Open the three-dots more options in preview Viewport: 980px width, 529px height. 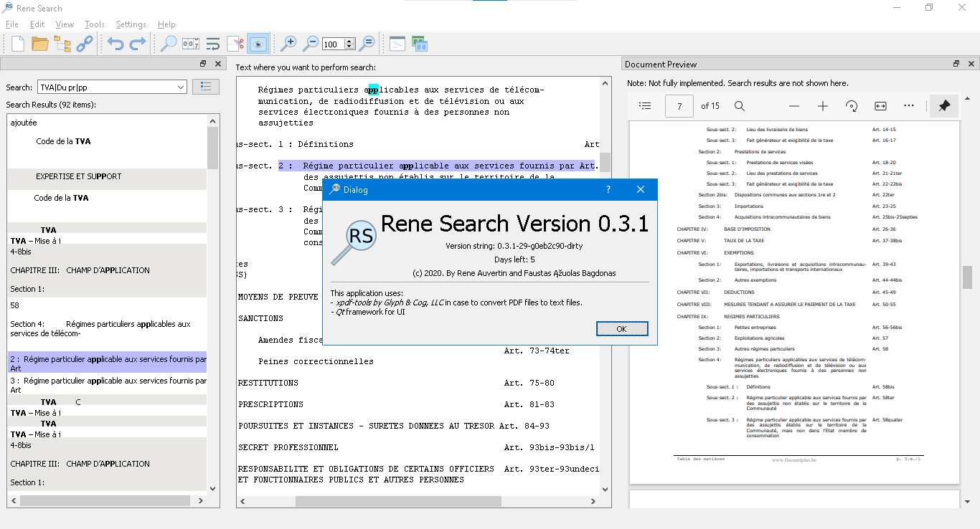coord(909,106)
